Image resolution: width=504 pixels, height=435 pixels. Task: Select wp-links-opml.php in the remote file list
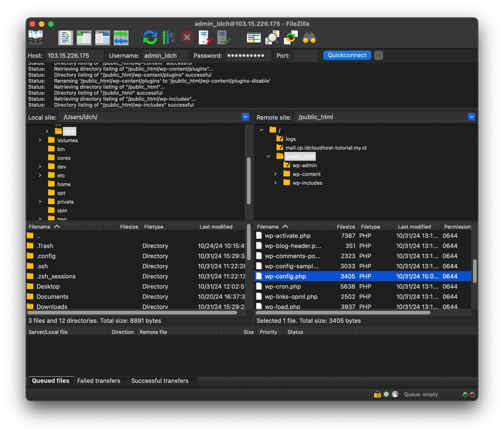(363, 297)
